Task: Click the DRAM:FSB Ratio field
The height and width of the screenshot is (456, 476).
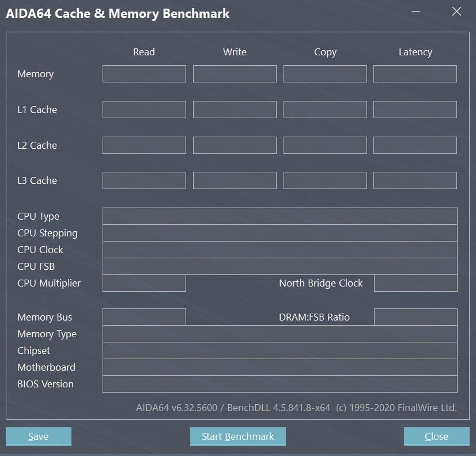Action: pos(415,317)
